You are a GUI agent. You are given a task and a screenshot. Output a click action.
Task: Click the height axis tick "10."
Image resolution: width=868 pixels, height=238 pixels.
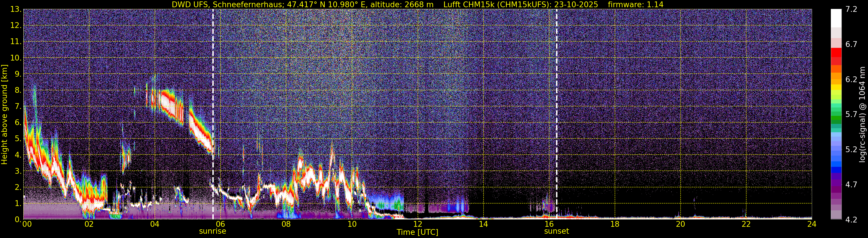point(16,58)
